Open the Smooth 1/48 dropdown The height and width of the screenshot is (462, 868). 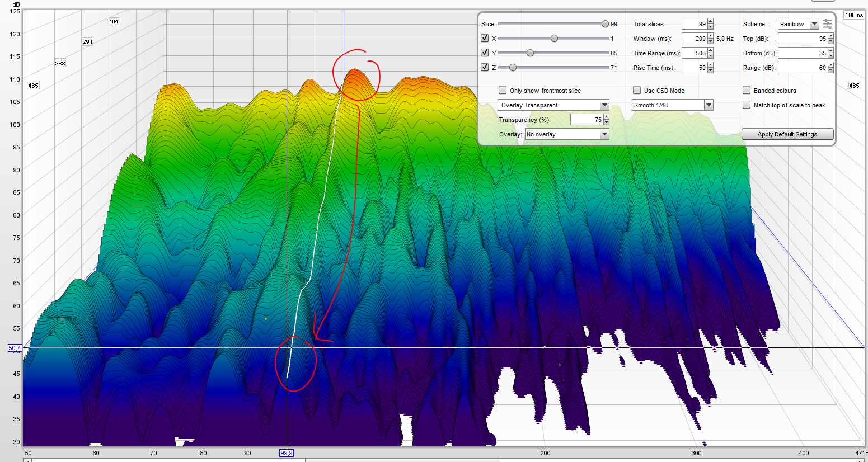tap(673, 105)
